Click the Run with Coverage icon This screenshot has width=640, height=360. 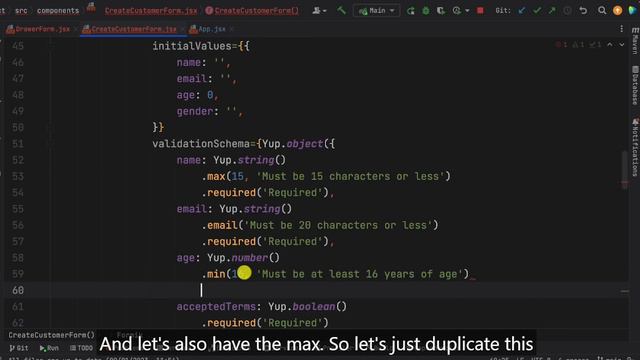pos(440,11)
